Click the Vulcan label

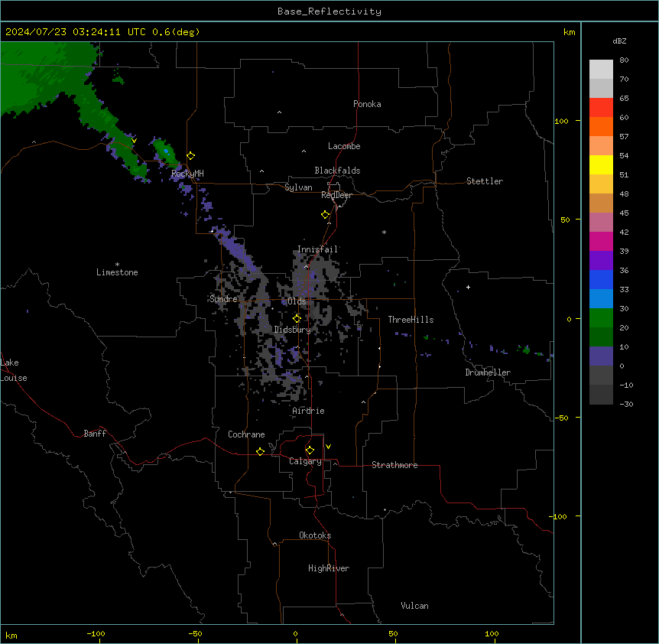click(415, 606)
